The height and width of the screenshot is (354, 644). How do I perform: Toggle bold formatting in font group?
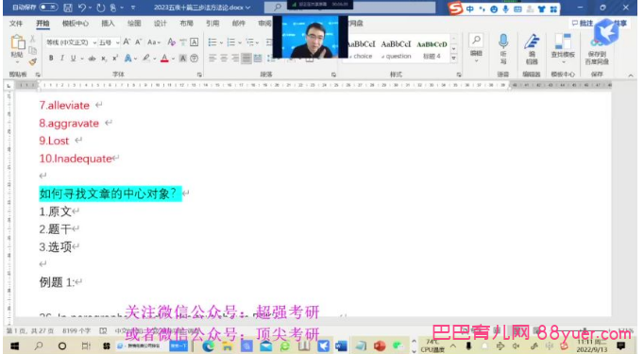click(51, 59)
